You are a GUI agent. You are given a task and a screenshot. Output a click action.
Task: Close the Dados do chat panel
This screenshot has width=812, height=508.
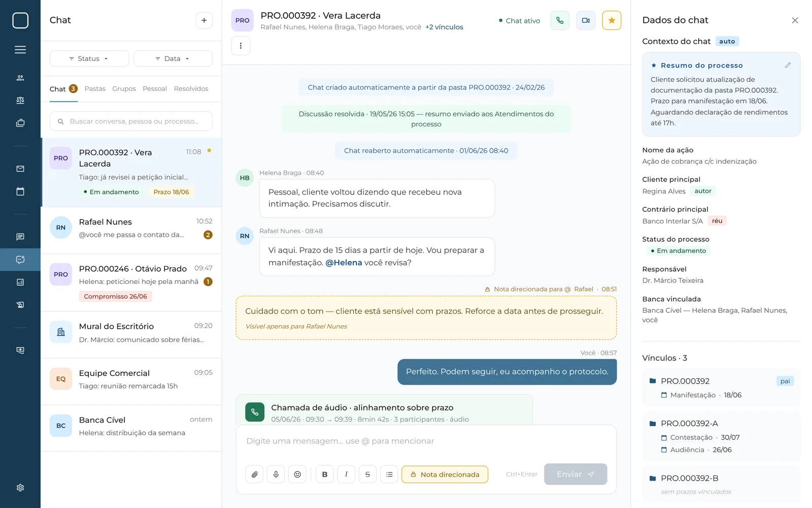point(795,20)
